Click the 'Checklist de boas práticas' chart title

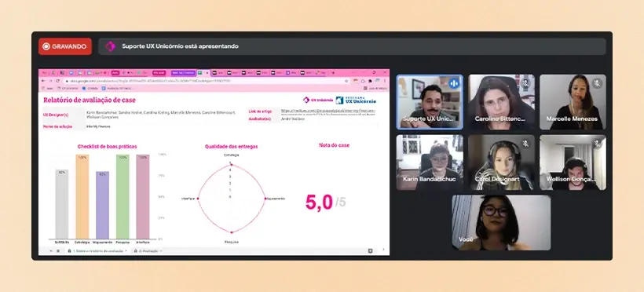pos(107,146)
